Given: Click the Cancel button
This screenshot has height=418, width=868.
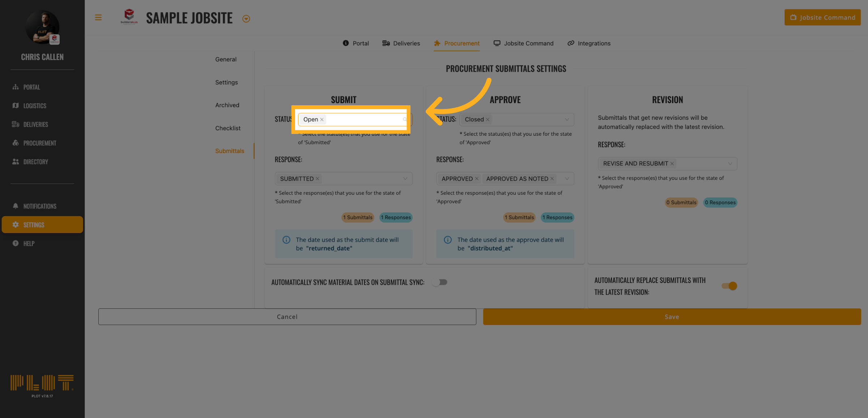Looking at the screenshot, I should click(287, 317).
